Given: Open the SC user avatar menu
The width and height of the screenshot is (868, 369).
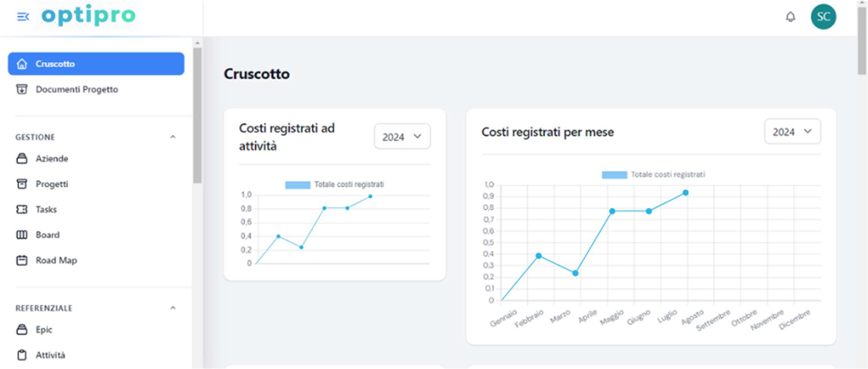Looking at the screenshot, I should (823, 17).
